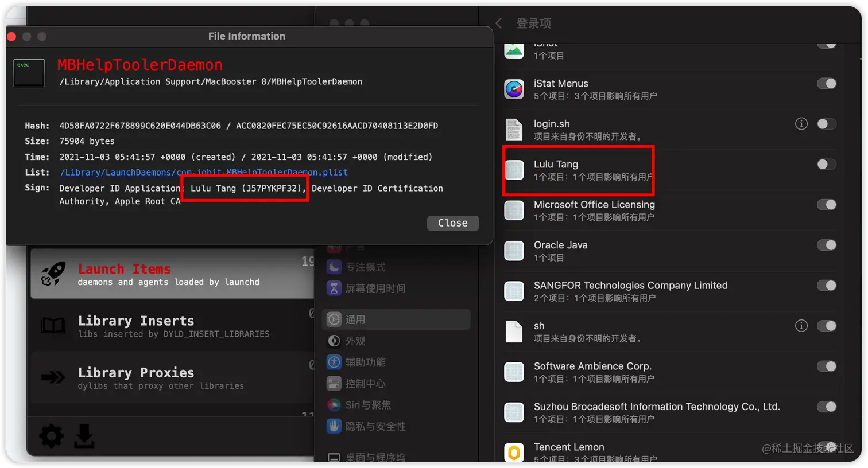The image size is (868, 468).
Task: Select the Library Inserts category row
Action: pos(172,326)
